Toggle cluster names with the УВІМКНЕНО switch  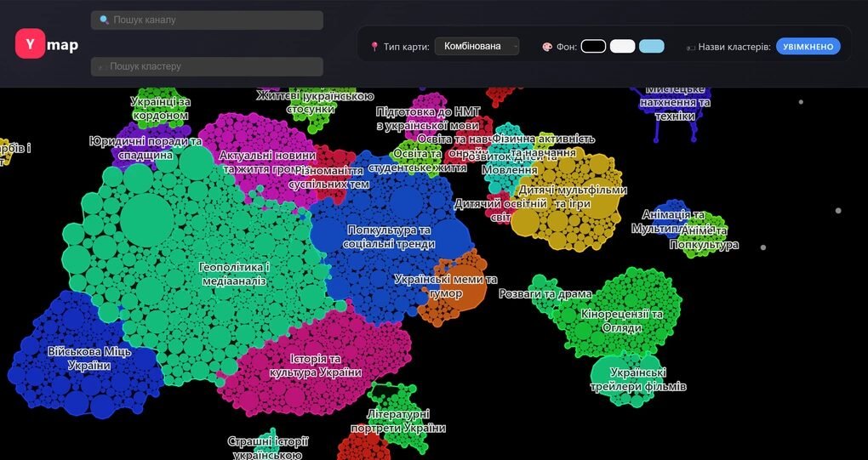(808, 46)
